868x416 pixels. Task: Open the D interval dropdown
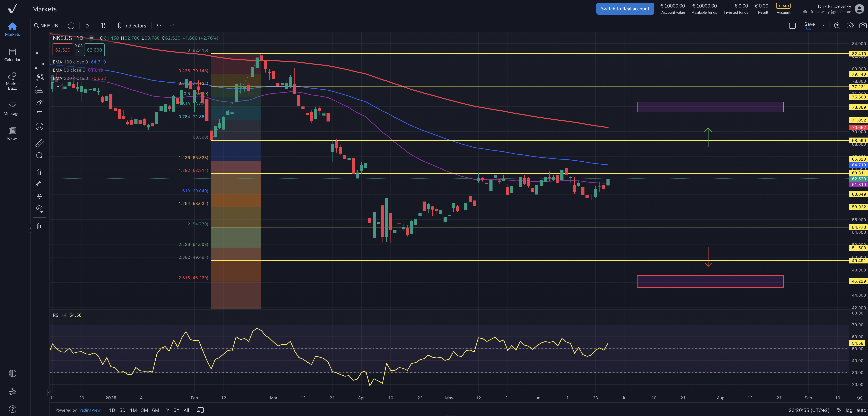point(87,26)
